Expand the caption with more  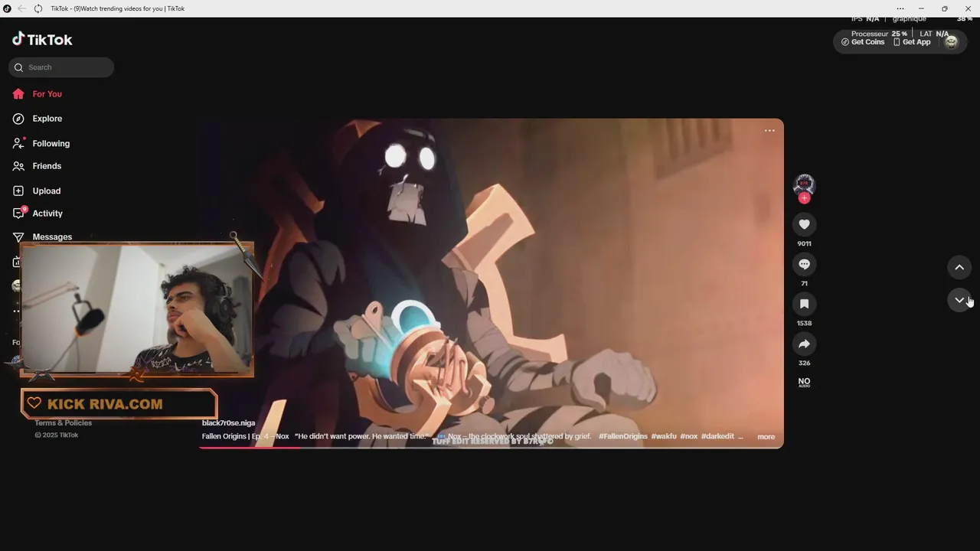pos(766,437)
